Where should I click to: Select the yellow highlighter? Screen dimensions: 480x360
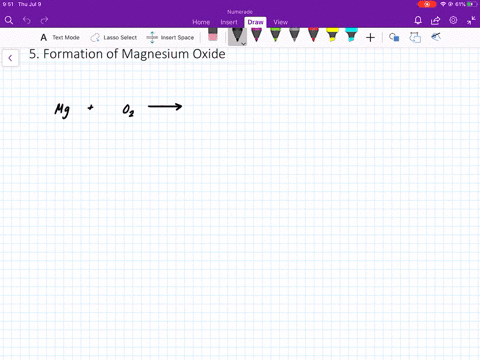(332, 35)
